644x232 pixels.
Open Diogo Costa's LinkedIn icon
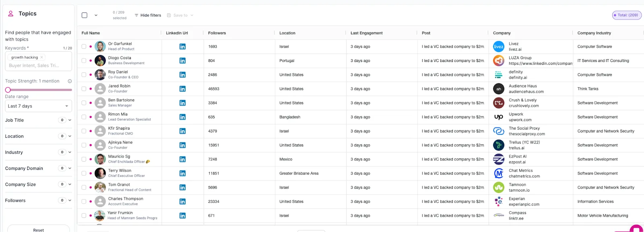pos(182,61)
